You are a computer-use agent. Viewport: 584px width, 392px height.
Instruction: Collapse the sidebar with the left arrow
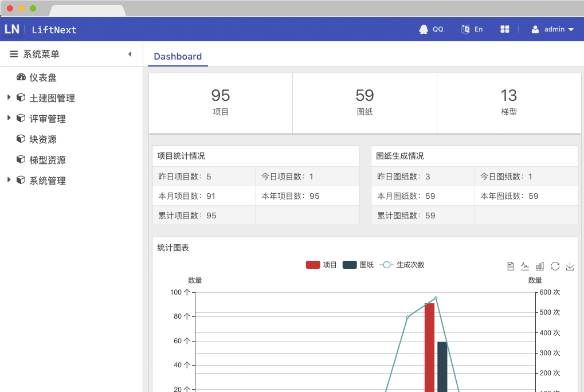pos(130,54)
